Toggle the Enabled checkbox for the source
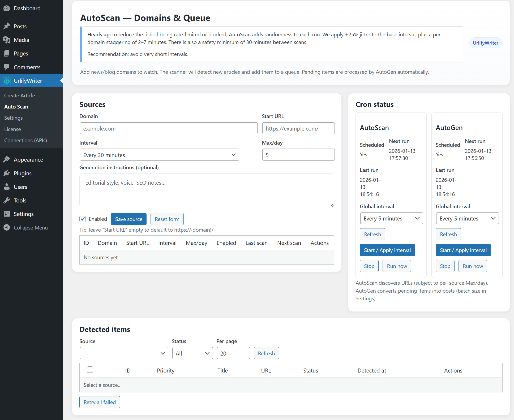Screen dimensions: 514x420 [x=83, y=219]
